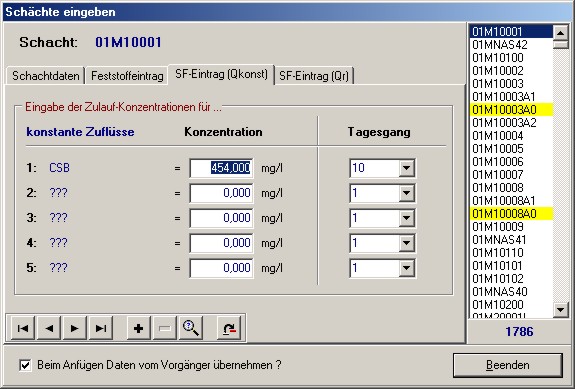Select 01M10004 in the list

(511, 136)
